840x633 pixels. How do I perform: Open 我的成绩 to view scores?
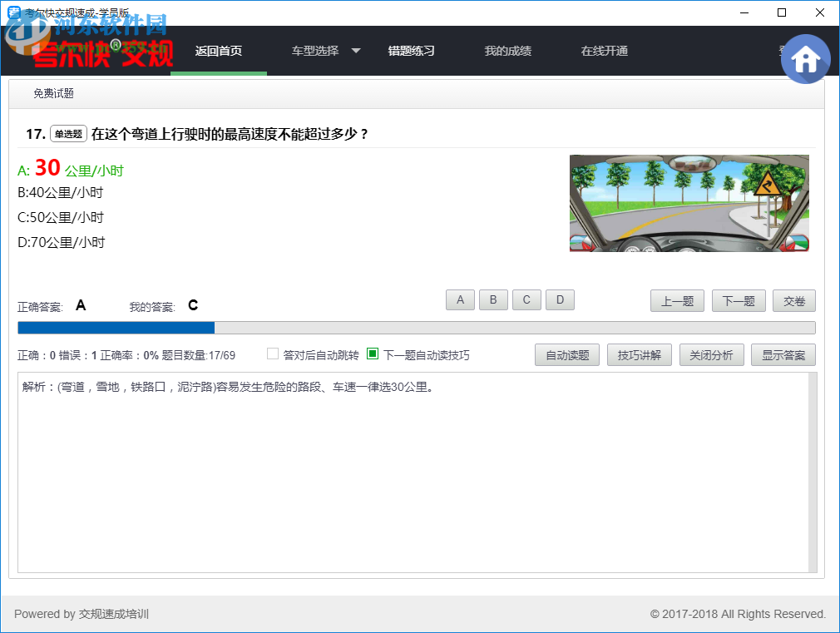click(507, 50)
